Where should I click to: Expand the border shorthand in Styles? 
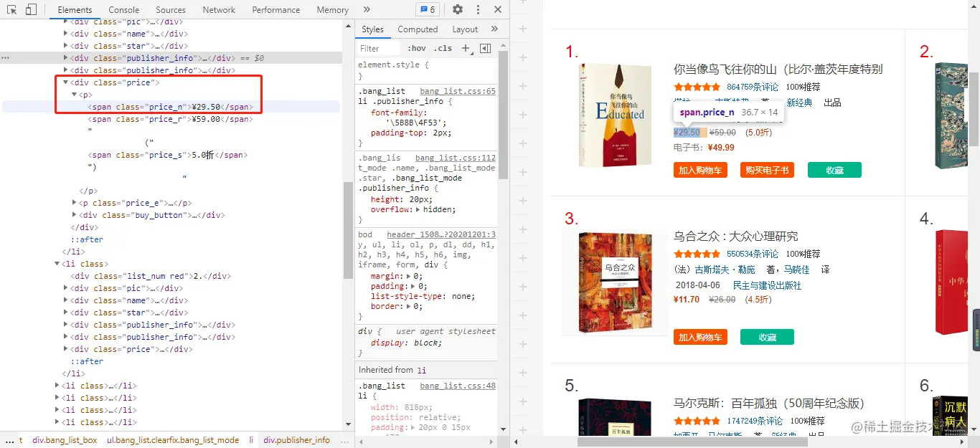(x=409, y=306)
